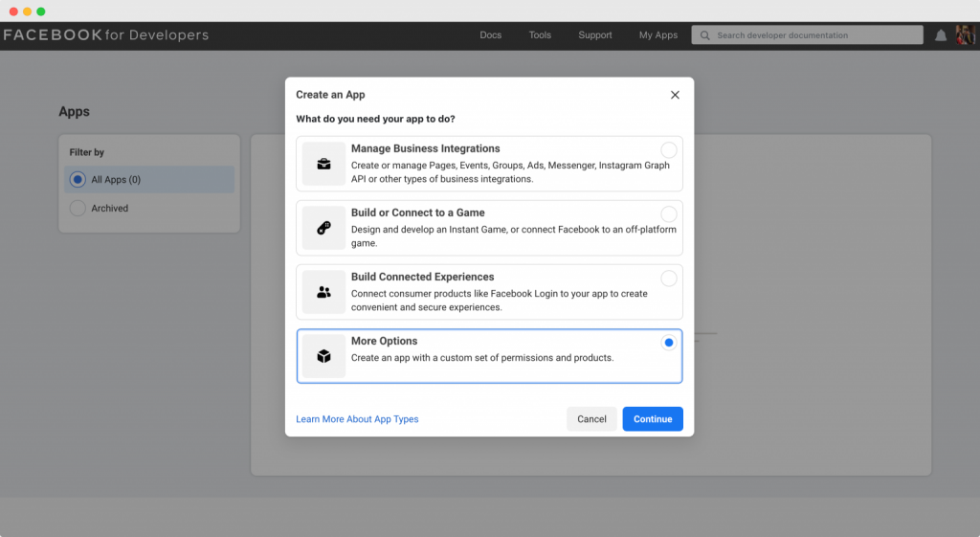Choose the Archived filter option
Viewport: 980px width, 537px height.
tap(149, 208)
